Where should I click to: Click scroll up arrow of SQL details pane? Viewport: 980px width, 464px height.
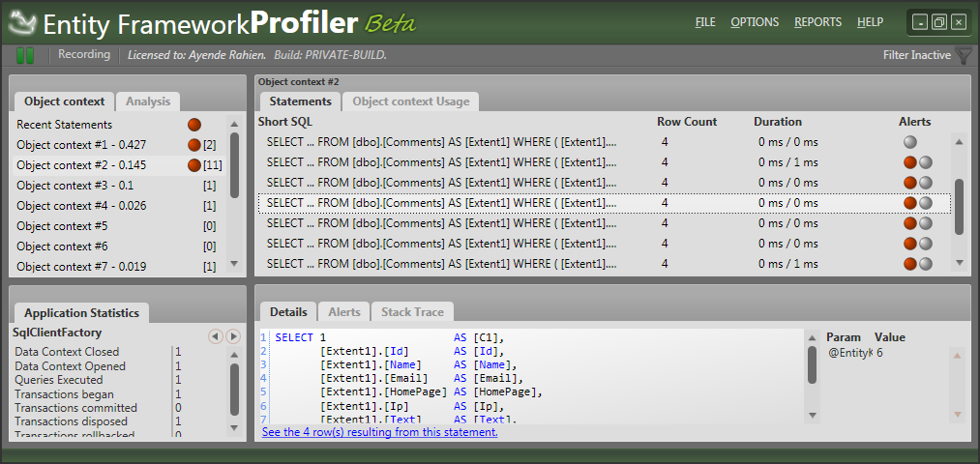pos(813,337)
